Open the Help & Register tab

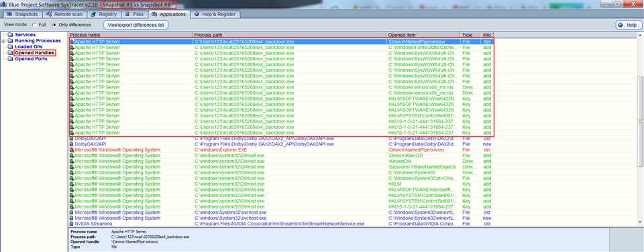[215, 14]
